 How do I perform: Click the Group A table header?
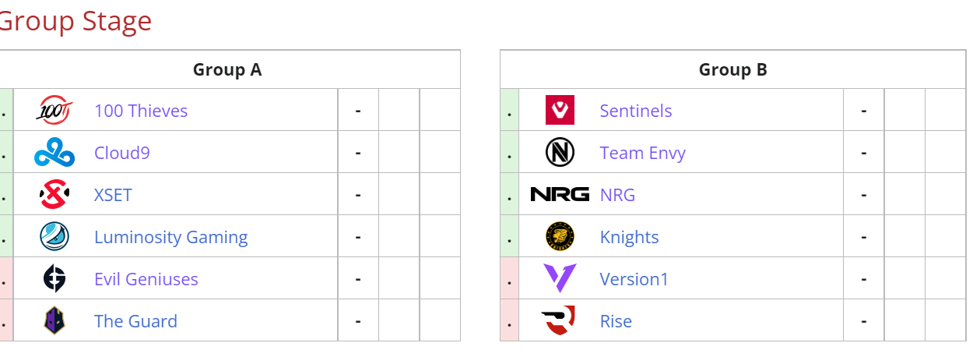click(227, 69)
